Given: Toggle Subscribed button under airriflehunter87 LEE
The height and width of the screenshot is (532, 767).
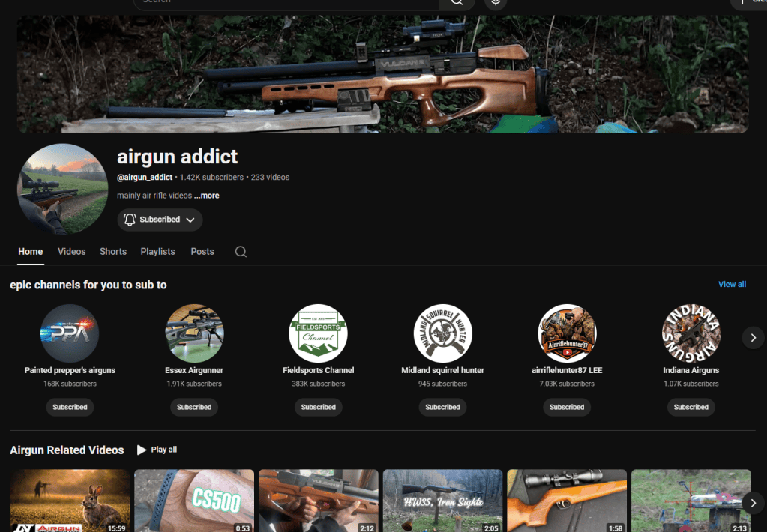Looking at the screenshot, I should coord(567,407).
